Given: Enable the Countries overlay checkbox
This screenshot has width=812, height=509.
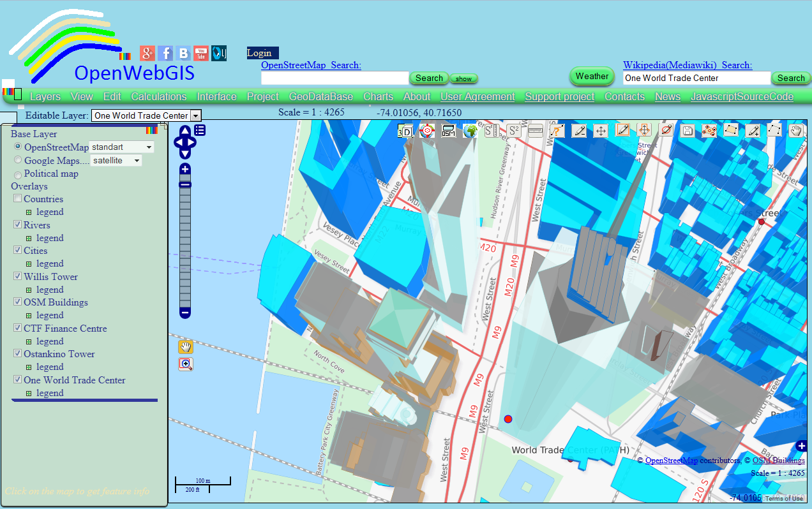Looking at the screenshot, I should click(17, 198).
